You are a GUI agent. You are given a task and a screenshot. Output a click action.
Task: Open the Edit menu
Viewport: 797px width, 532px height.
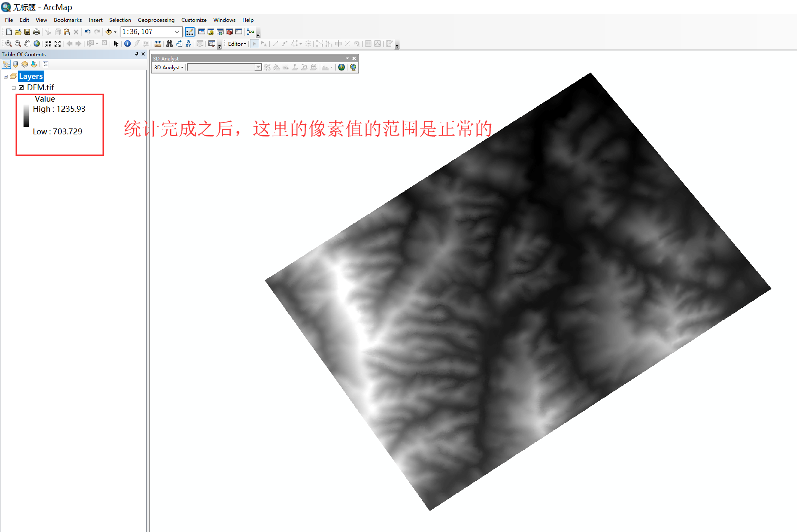(24, 20)
